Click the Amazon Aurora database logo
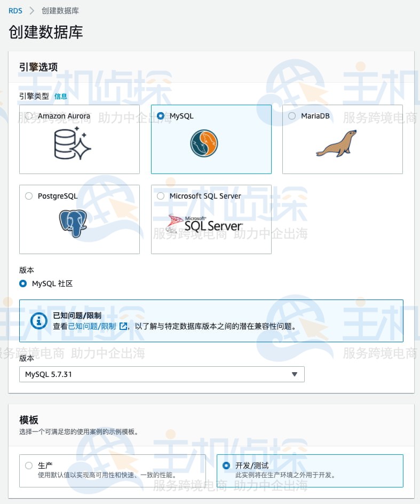This screenshot has height=504, width=420. click(73, 143)
